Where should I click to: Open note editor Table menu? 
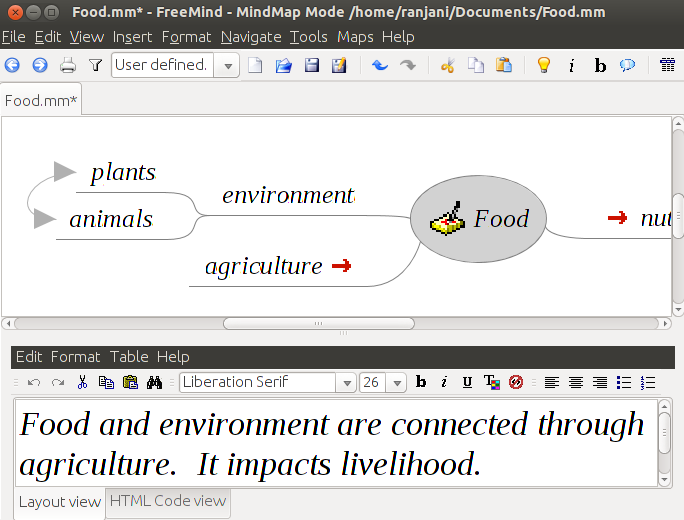click(x=129, y=357)
